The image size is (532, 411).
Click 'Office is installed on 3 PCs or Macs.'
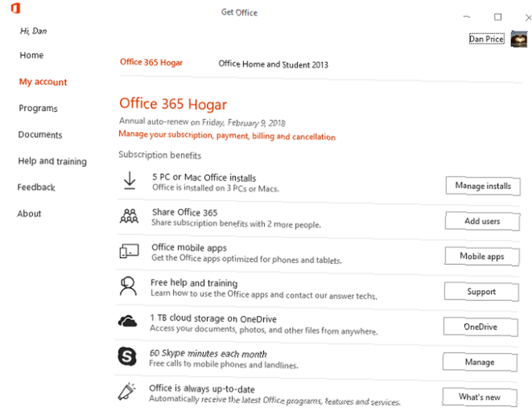point(215,188)
